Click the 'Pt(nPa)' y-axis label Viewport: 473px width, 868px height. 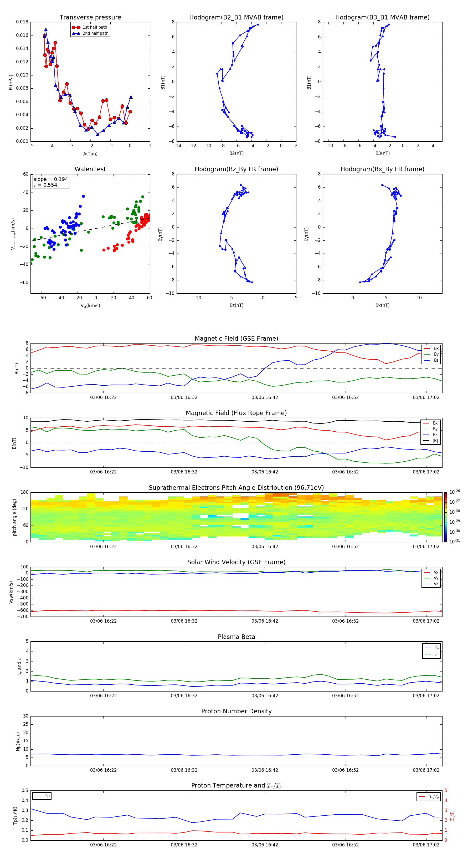click(11, 82)
